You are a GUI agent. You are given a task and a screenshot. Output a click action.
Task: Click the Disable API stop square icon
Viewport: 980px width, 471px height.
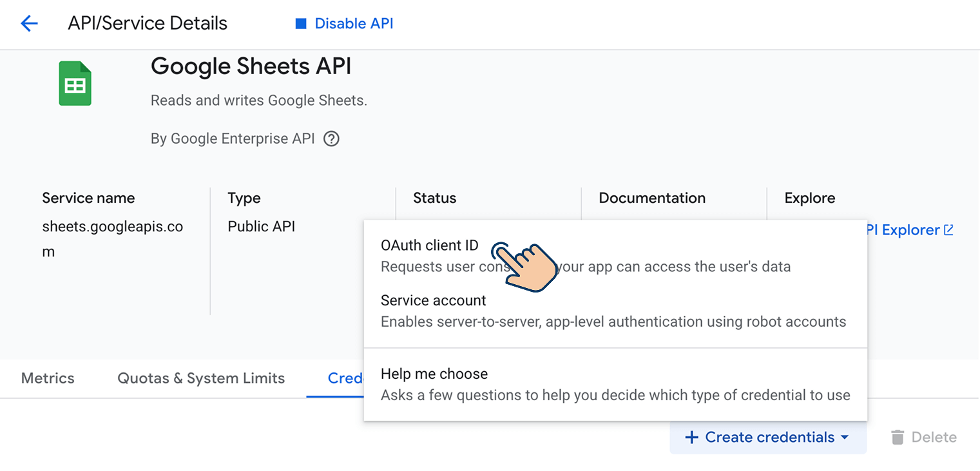(x=300, y=24)
